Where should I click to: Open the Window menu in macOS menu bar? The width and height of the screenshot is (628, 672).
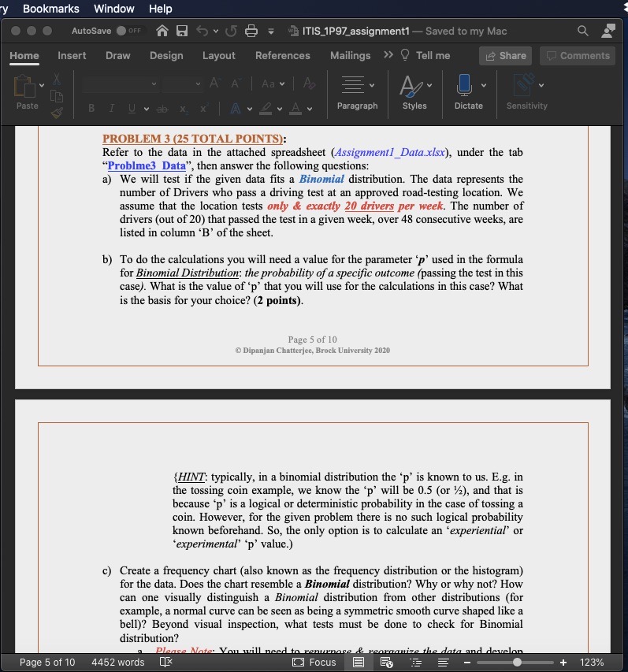coord(114,9)
